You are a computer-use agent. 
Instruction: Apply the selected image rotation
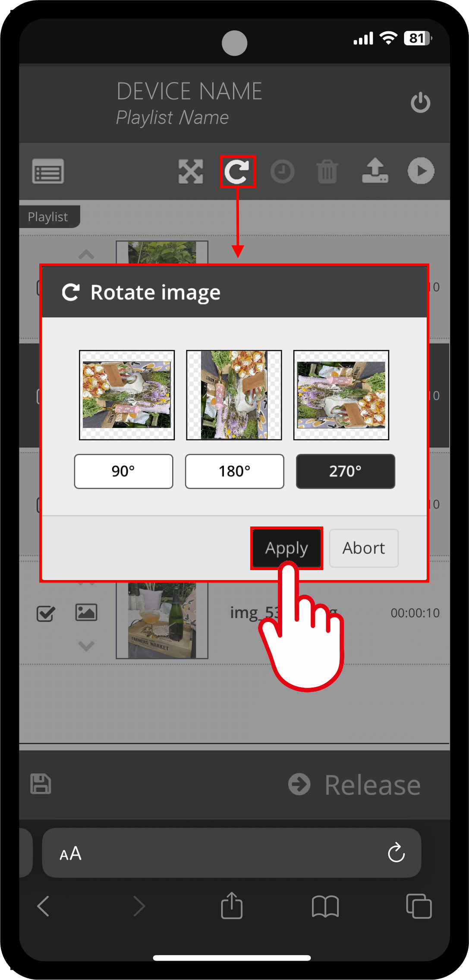[286, 548]
